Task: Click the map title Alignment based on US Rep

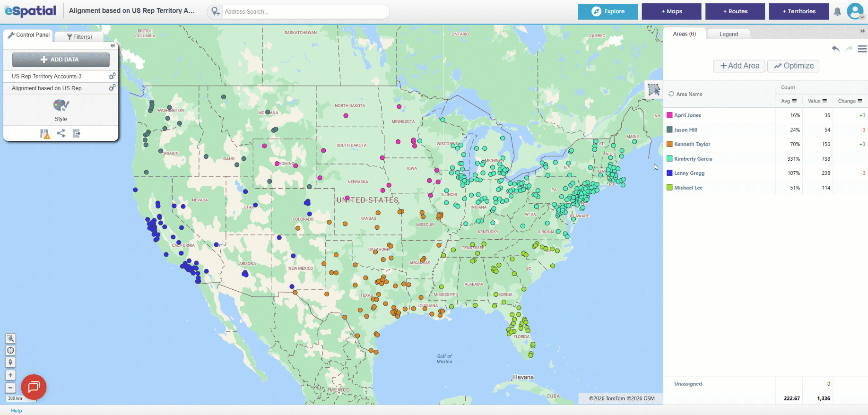Action: click(132, 10)
